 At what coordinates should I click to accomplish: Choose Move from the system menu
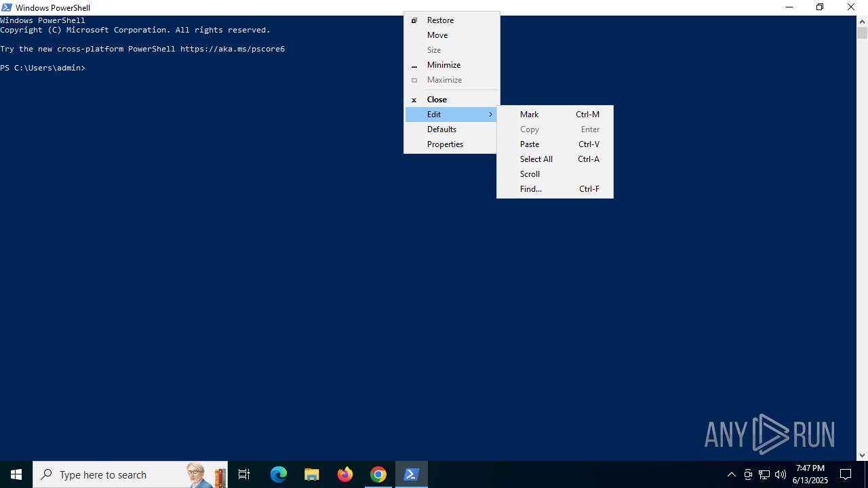pyautogui.click(x=452, y=35)
